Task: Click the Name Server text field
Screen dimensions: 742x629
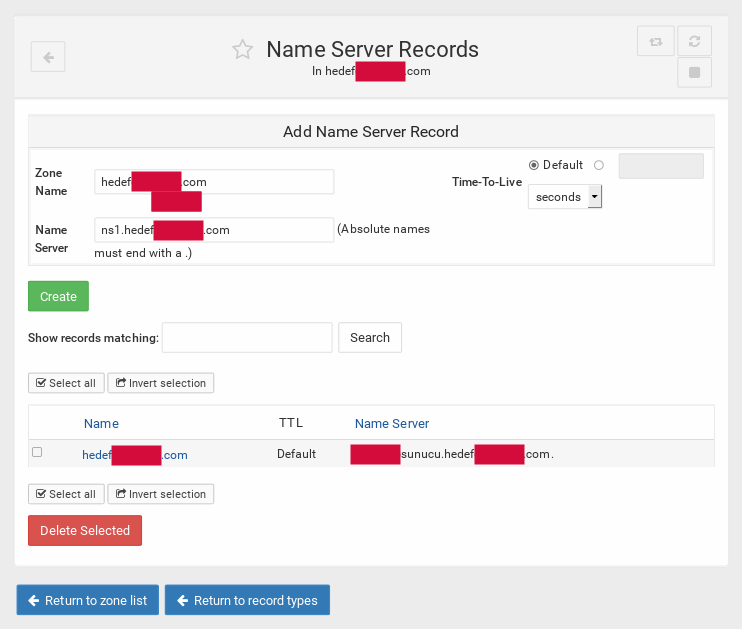Action: click(x=214, y=230)
